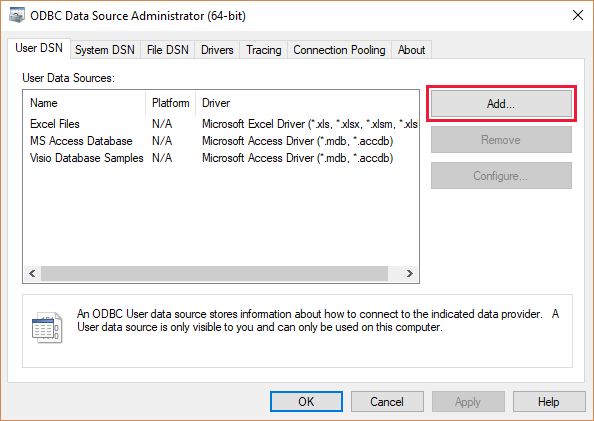Confirm with the OK button
This screenshot has width=594, height=421.
pos(306,401)
